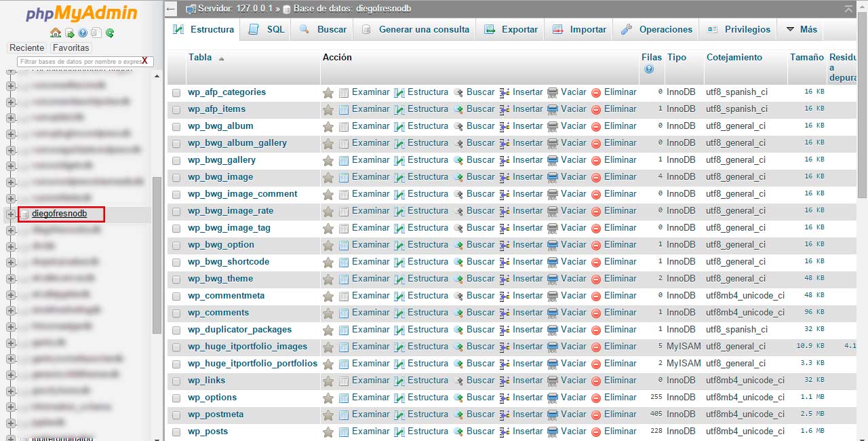868x441 pixels.
Task: Select the wp_bwg_album table checkbox
Action: pyautogui.click(x=176, y=126)
